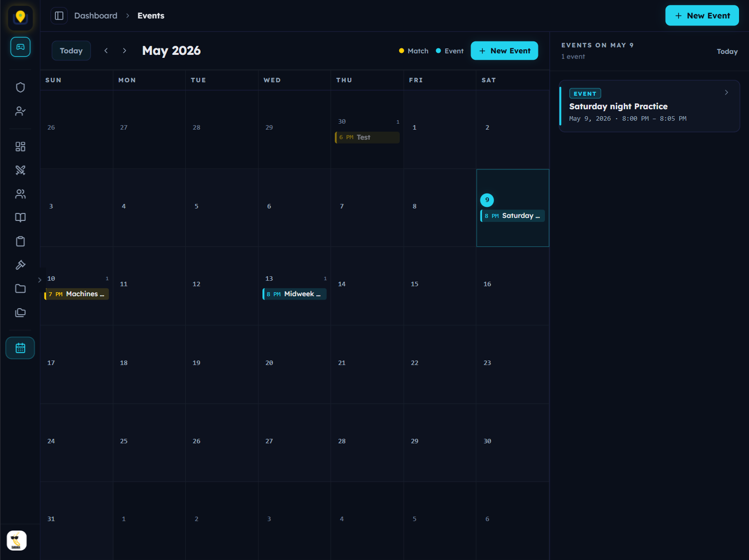Toggle the sidebar panel icon near Dashboard
Screen dimensions: 749x560
[x=59, y=16]
